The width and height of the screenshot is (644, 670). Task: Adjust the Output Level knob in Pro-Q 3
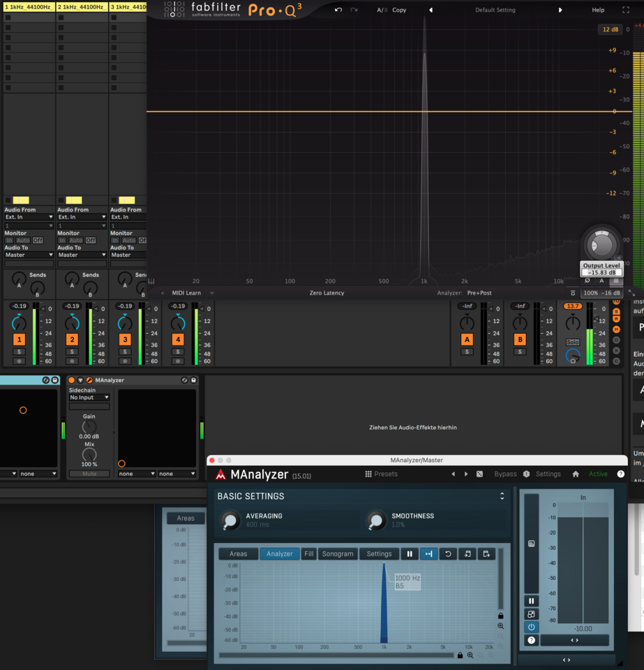601,245
